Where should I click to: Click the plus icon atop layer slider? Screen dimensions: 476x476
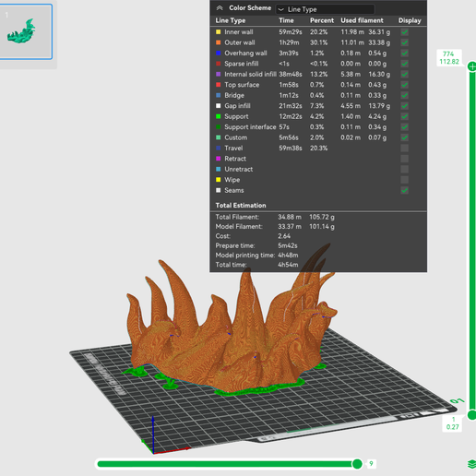[472, 66]
